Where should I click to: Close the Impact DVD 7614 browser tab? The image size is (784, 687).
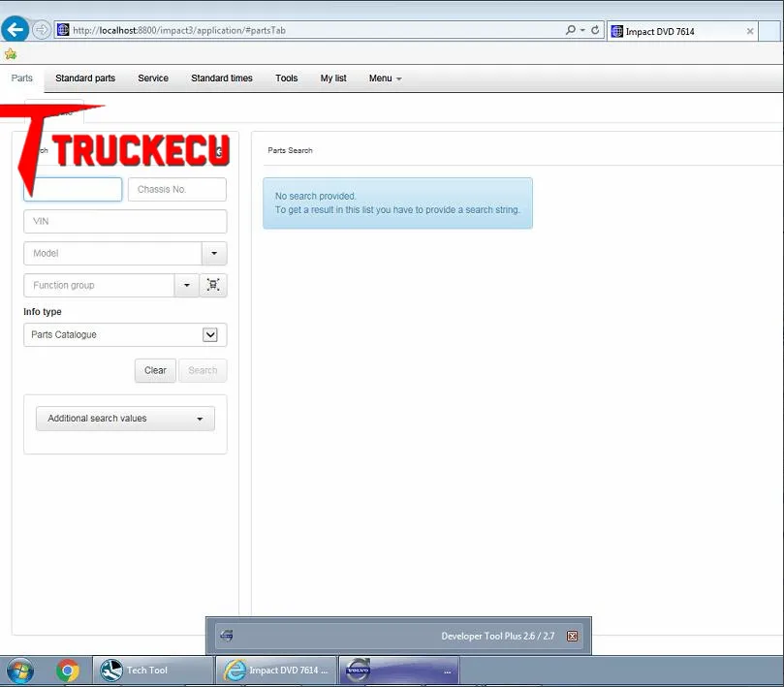pyautogui.click(x=750, y=31)
